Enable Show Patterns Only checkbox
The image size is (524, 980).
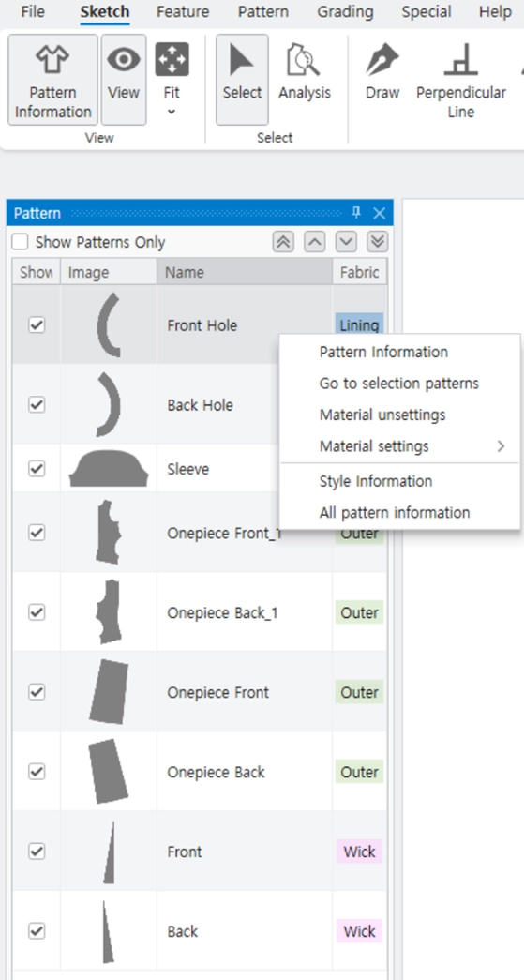pyautogui.click(x=21, y=242)
